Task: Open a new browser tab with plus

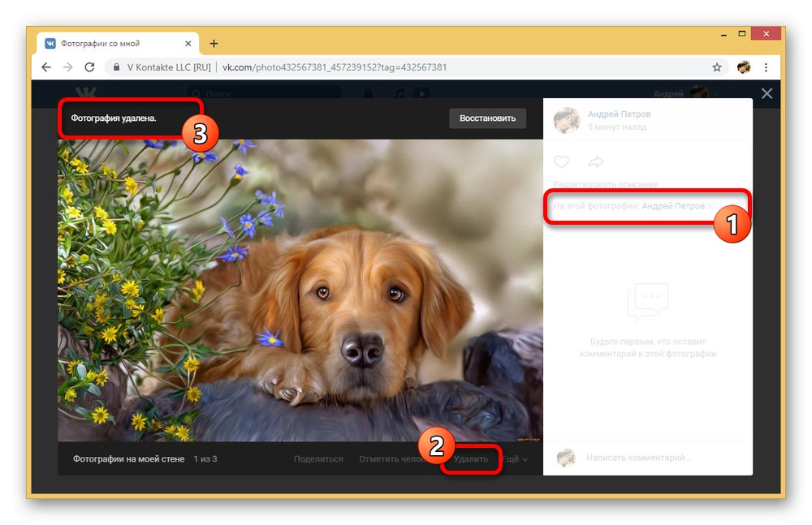Action: click(214, 44)
